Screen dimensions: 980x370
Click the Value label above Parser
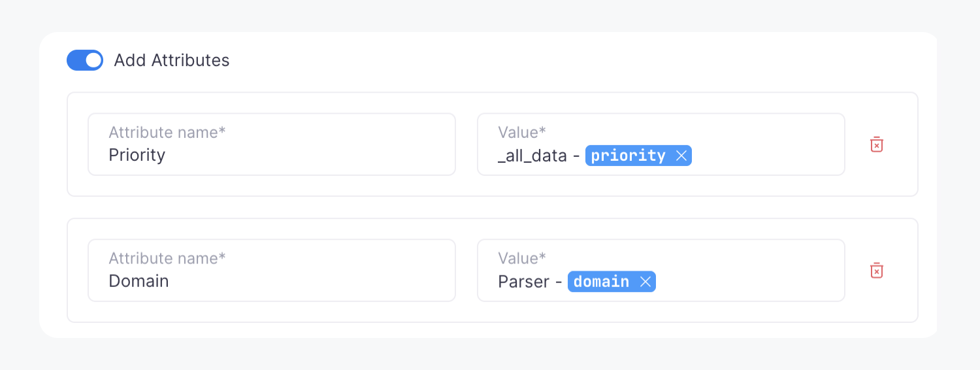(521, 258)
